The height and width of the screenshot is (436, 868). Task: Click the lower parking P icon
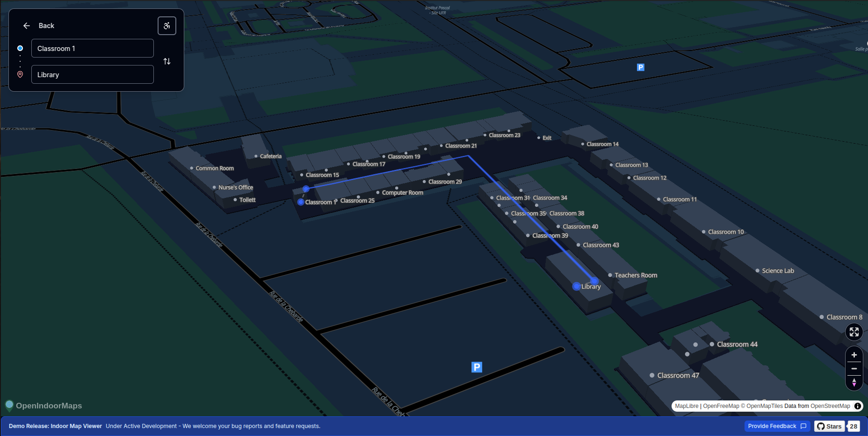477,367
